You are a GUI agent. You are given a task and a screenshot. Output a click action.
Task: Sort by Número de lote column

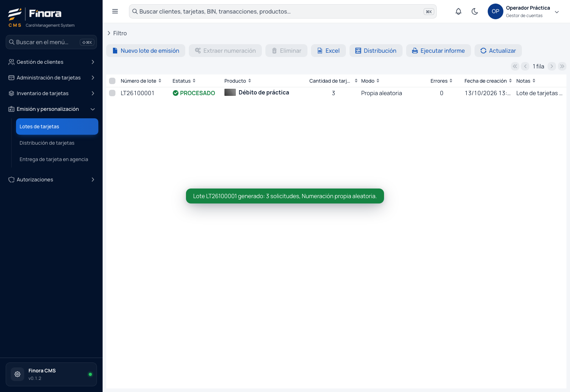(x=160, y=81)
